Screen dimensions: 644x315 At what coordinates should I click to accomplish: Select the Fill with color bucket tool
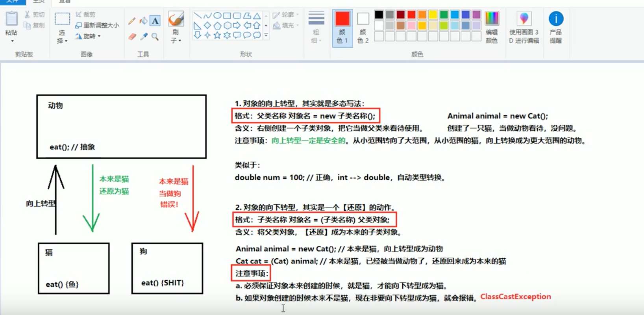click(143, 21)
